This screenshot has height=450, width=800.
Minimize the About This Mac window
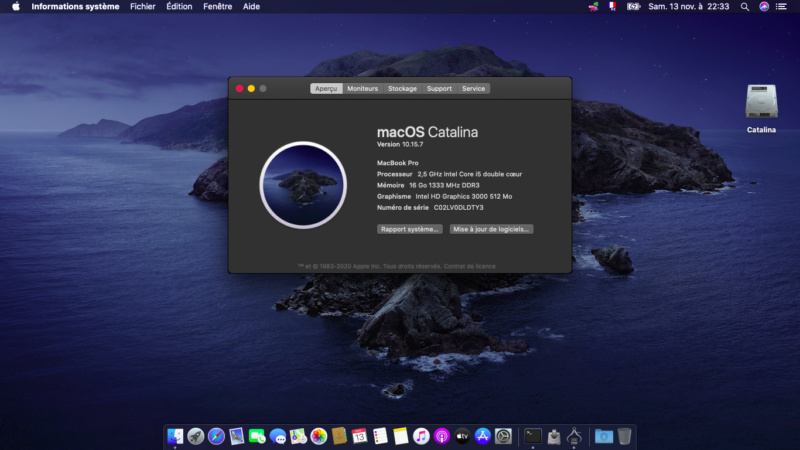pos(251,89)
